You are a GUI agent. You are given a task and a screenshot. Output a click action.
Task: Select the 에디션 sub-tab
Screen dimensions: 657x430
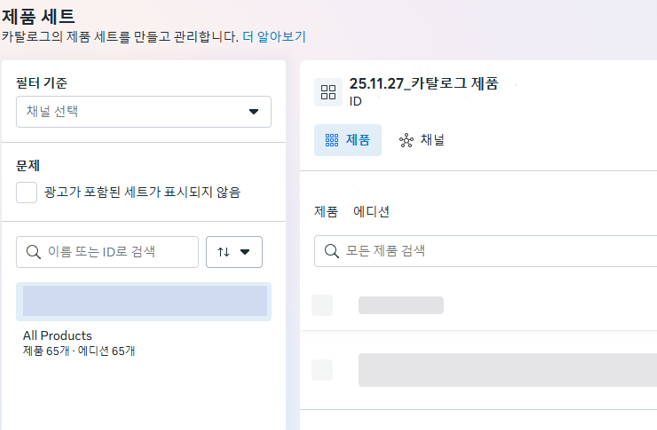(x=371, y=212)
